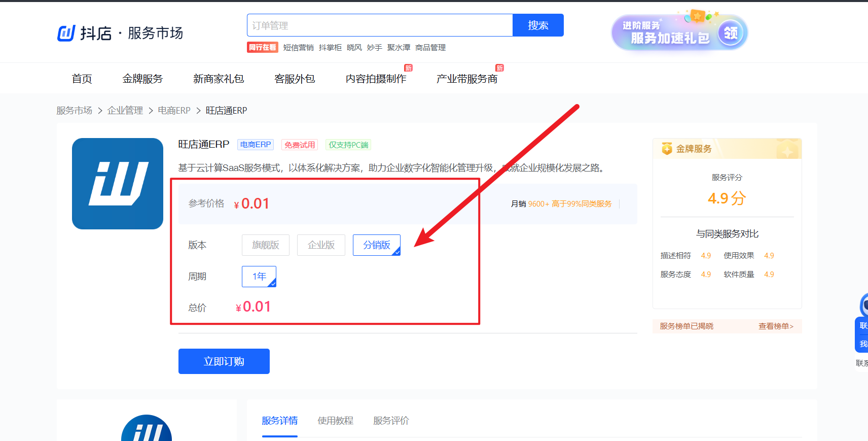Switch to the 服务详情 tab
The width and height of the screenshot is (868, 441).
[280, 421]
